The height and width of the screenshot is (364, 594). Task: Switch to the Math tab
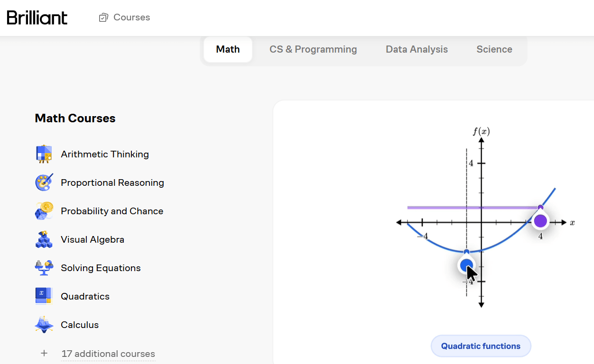pos(228,49)
